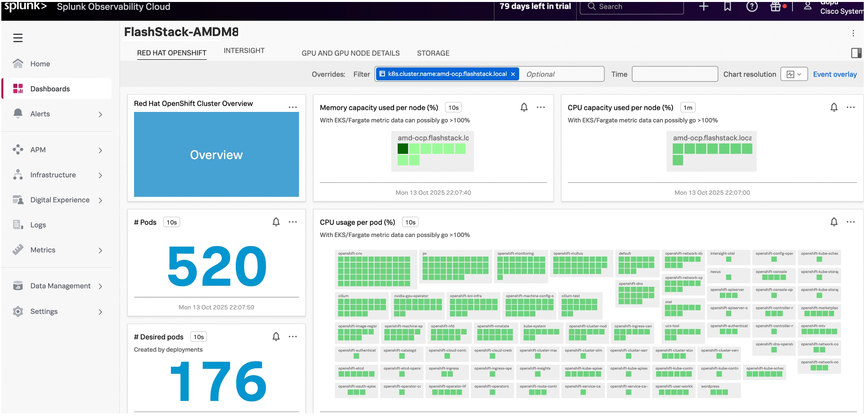Open alert bell on Memory capacity chart
Screen dimensions: 868x417
(524, 107)
